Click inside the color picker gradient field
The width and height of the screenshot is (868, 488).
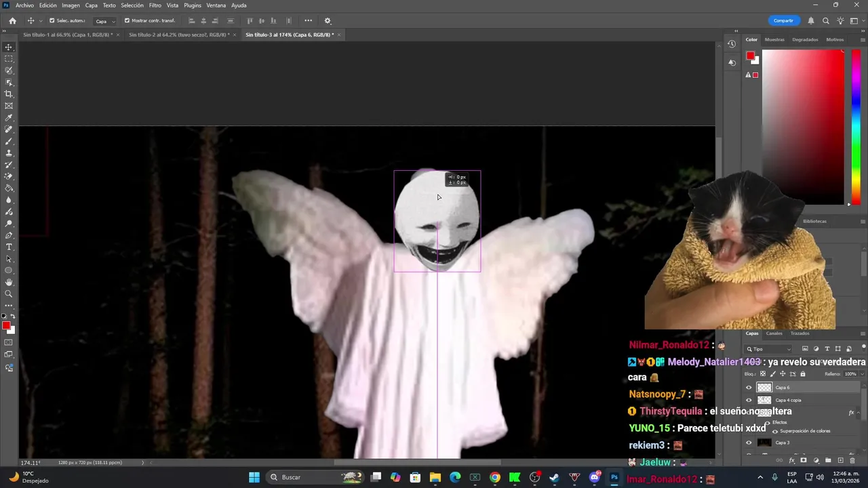(803, 127)
